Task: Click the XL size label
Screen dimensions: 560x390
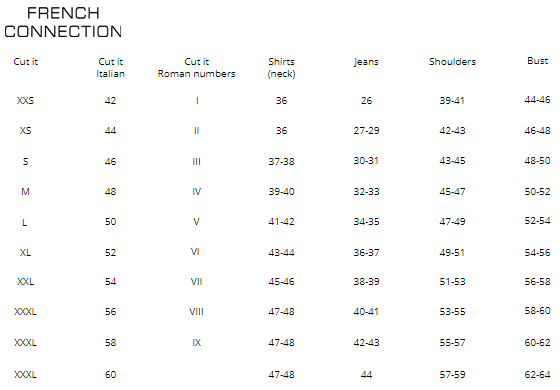Action: [25, 252]
